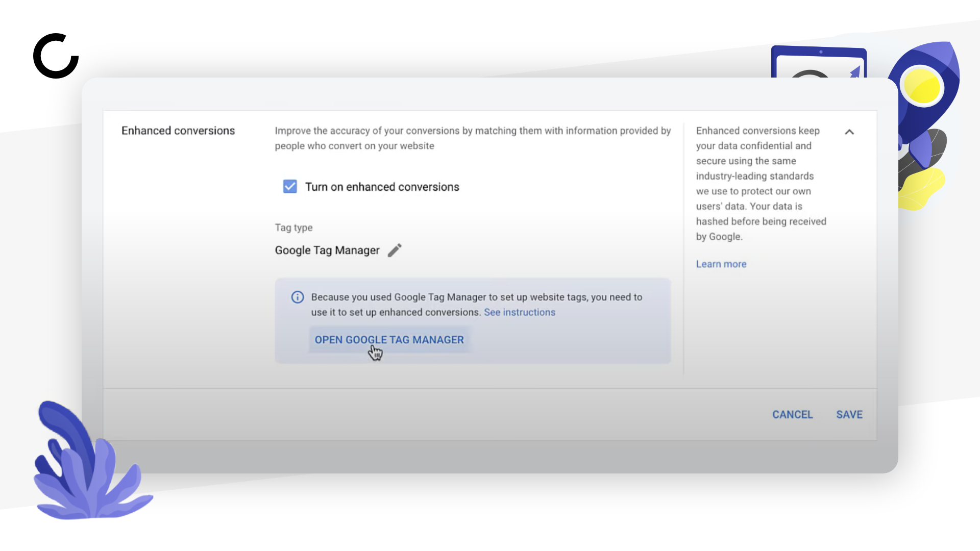This screenshot has width=980, height=551.
Task: Click the Google Tag Manager tag value
Action: tap(327, 251)
